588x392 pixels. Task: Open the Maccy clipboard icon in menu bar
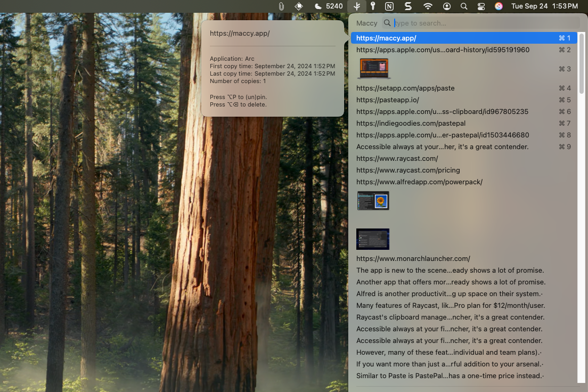357,6
